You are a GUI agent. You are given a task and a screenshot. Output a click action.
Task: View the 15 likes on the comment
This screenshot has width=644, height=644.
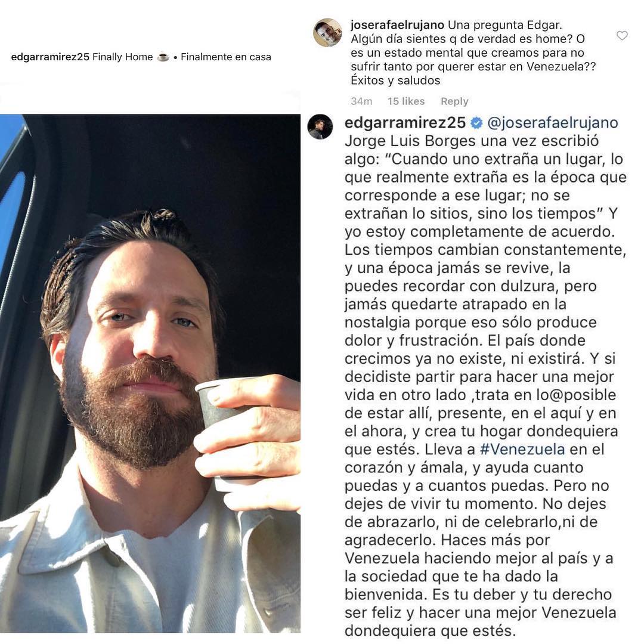click(406, 101)
